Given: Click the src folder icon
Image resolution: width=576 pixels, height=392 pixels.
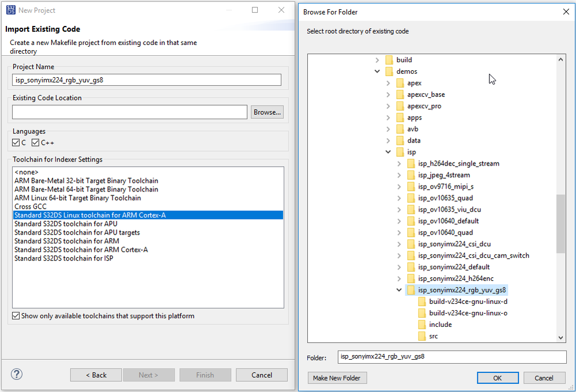Looking at the screenshot, I should (422, 336).
